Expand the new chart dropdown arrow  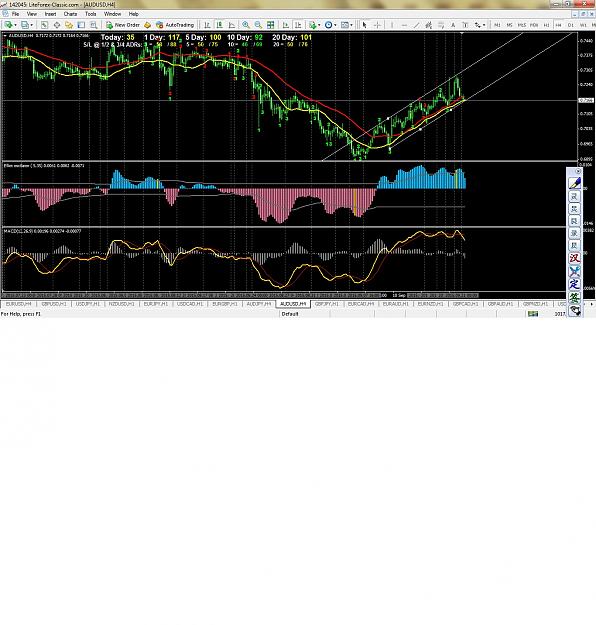(15, 25)
